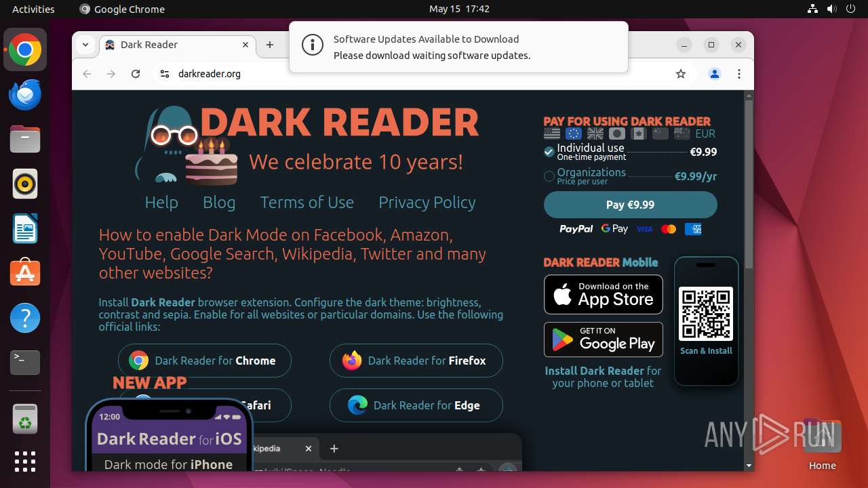Switch to the Dark Reader tab
Viewport: 868px width, 488px height.
click(178, 45)
